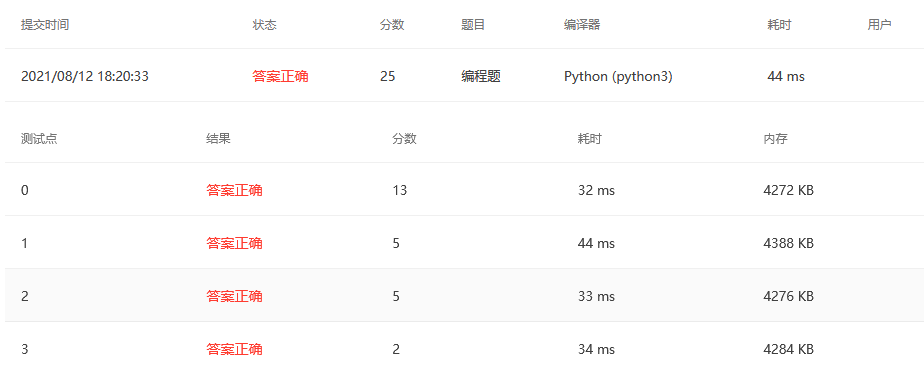Click the 内存 column header
This screenshot has width=924, height=371.
776,139
